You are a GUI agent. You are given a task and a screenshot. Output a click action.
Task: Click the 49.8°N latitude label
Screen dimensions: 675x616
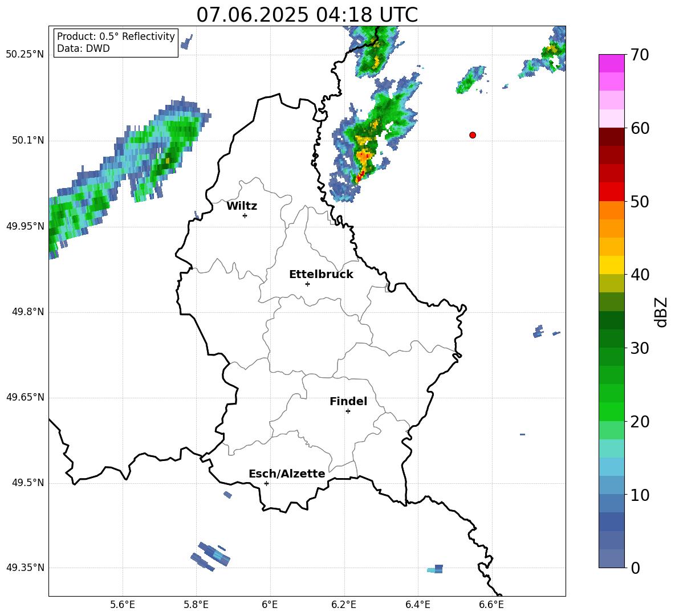pyautogui.click(x=28, y=312)
